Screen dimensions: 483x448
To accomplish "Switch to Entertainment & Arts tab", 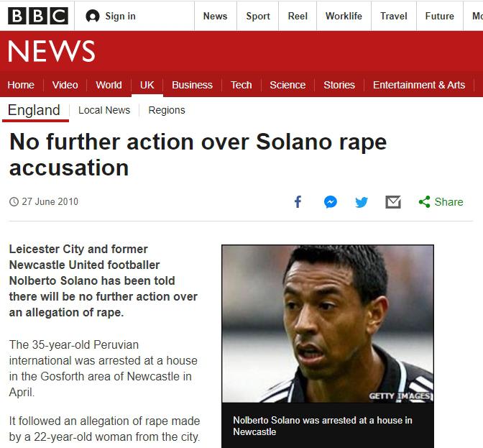I will pyautogui.click(x=418, y=85).
